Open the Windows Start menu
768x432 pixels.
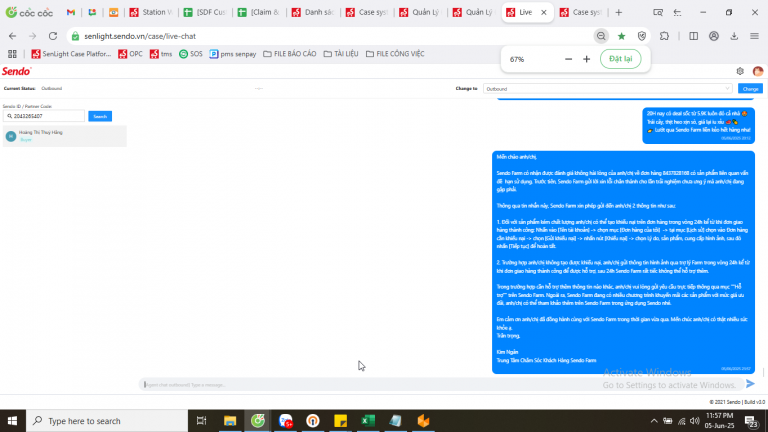point(13,421)
